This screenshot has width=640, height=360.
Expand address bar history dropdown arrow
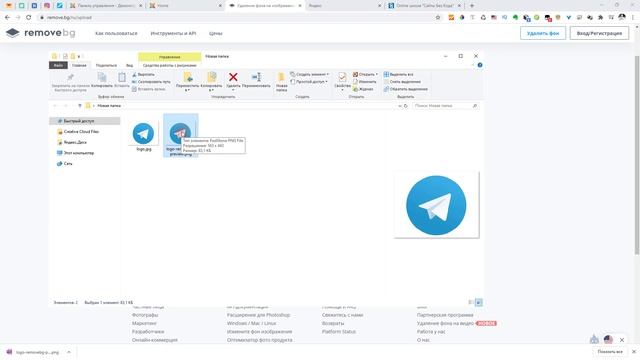pyautogui.click(x=400, y=106)
